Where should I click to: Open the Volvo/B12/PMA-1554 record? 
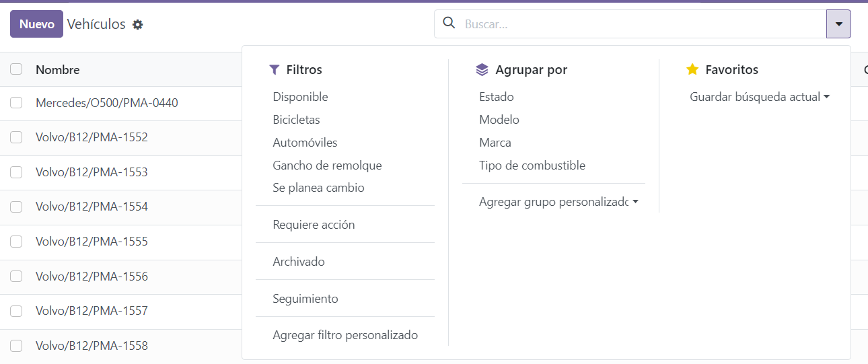click(92, 207)
